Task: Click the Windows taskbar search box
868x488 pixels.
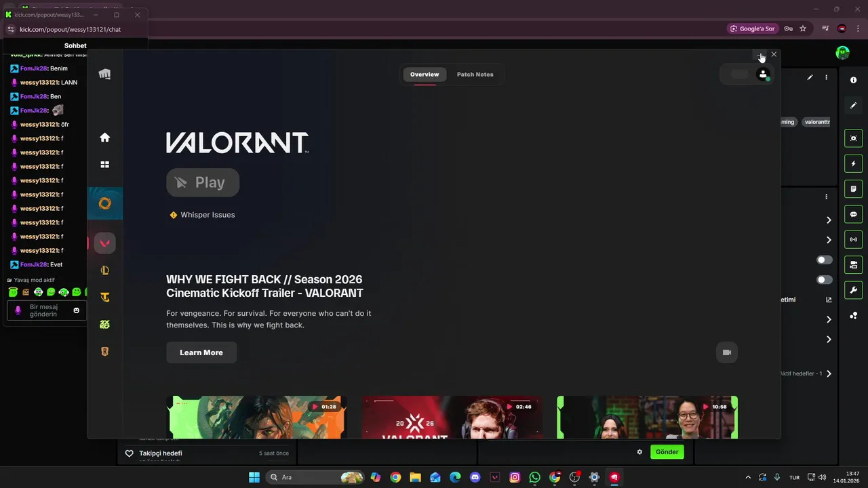Action: (315, 477)
